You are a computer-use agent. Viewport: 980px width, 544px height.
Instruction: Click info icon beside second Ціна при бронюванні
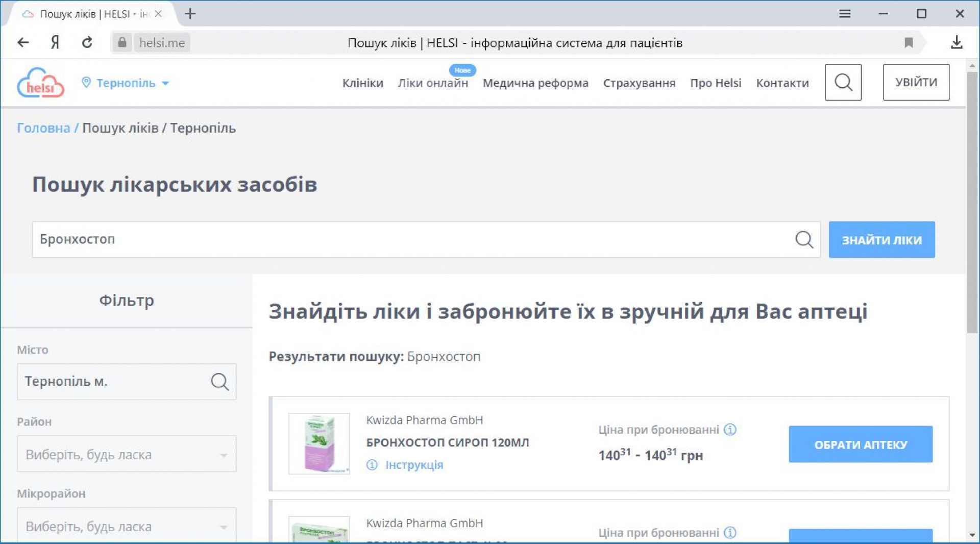[730, 533]
